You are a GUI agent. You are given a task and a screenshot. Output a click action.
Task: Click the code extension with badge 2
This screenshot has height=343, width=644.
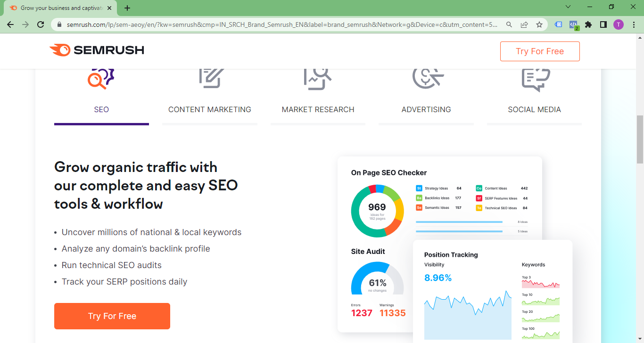[x=573, y=25]
